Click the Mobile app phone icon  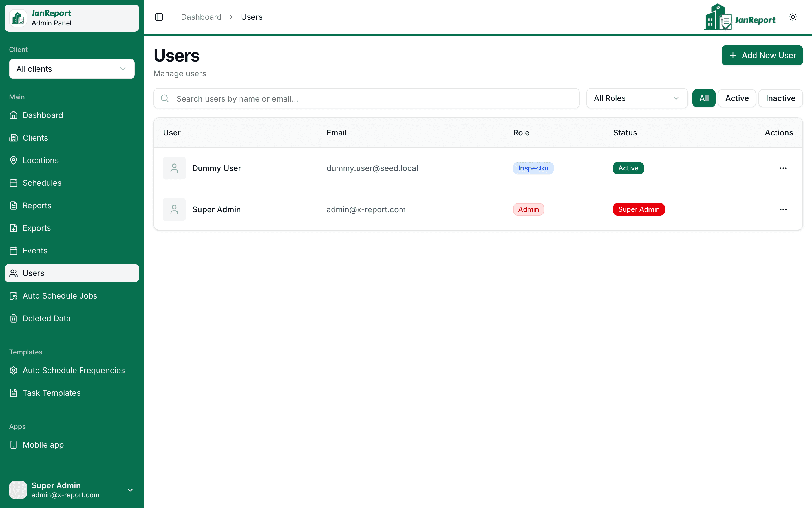click(x=14, y=445)
